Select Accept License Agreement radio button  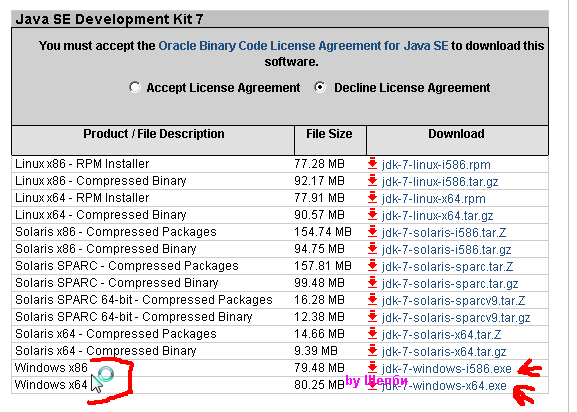135,87
